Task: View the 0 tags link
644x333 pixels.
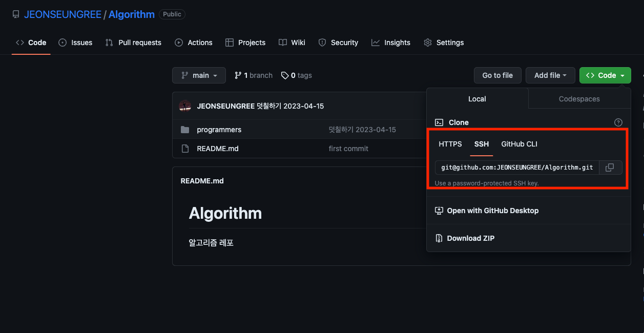Action: pyautogui.click(x=297, y=75)
